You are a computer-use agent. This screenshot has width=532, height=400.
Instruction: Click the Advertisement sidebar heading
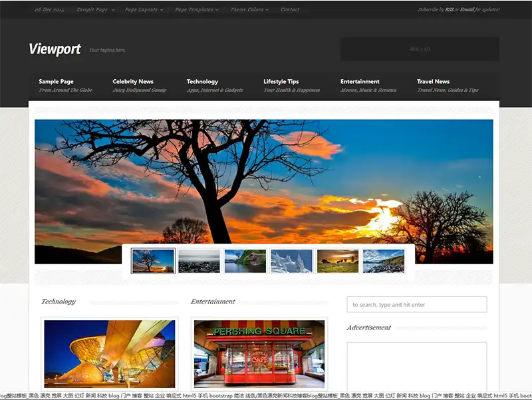click(368, 327)
